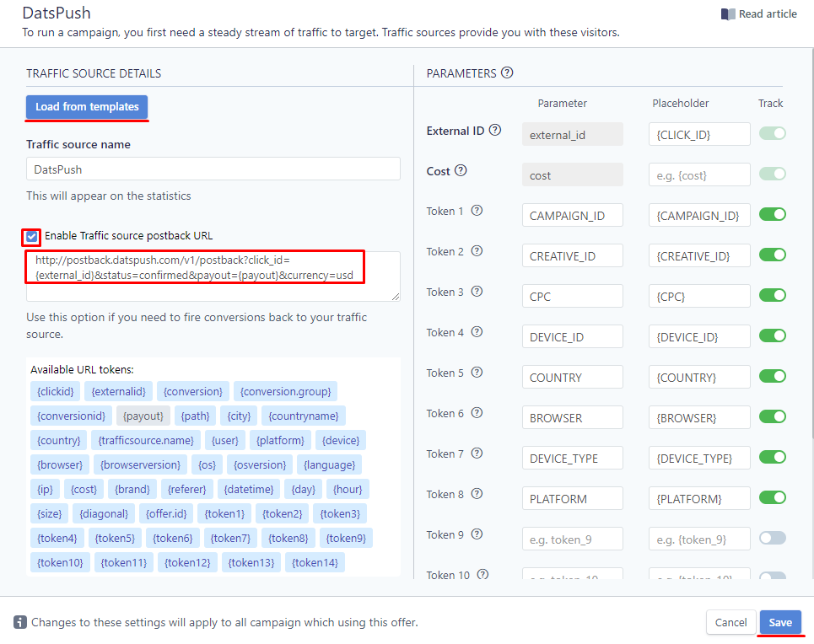This screenshot has width=814, height=644.
Task: Insert the {datetime} URL token
Action: click(x=249, y=489)
